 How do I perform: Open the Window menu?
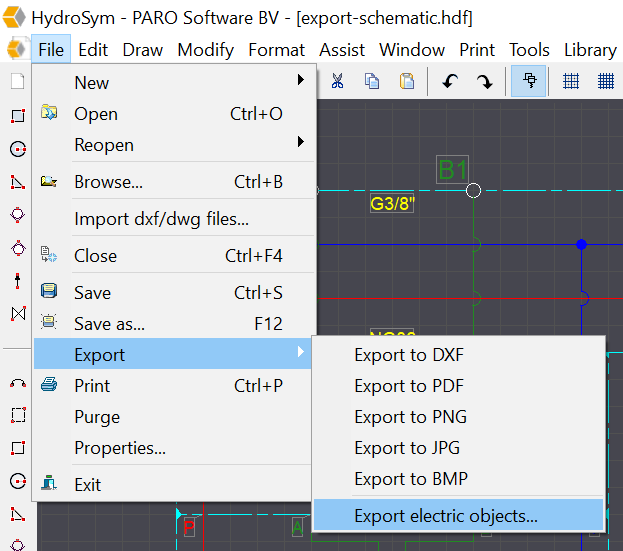point(412,50)
